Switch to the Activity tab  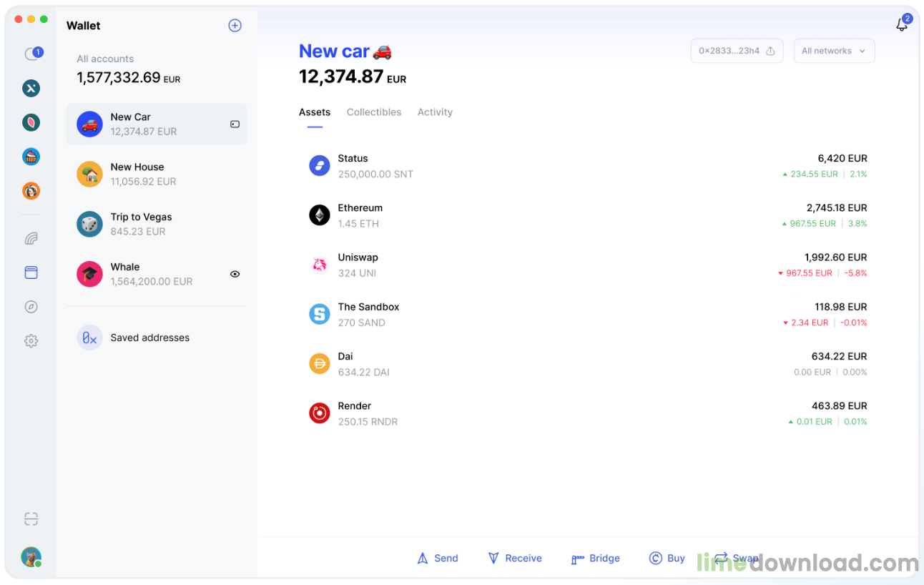click(435, 112)
